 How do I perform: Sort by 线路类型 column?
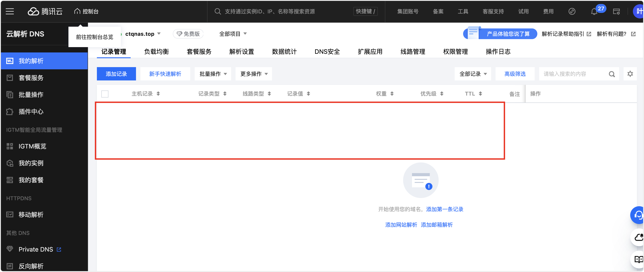click(269, 94)
